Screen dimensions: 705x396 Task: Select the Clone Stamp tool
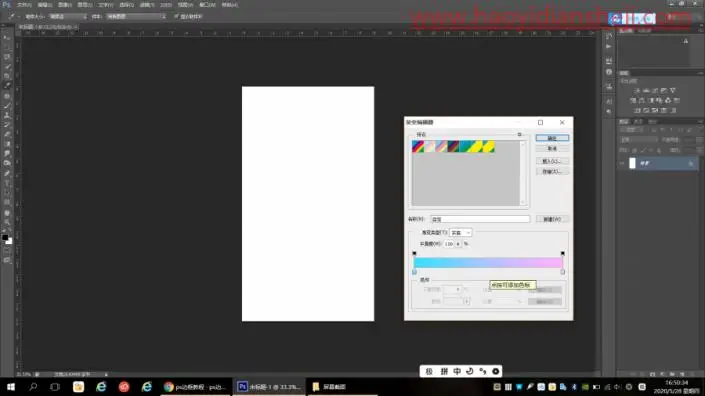pyautogui.click(x=7, y=115)
